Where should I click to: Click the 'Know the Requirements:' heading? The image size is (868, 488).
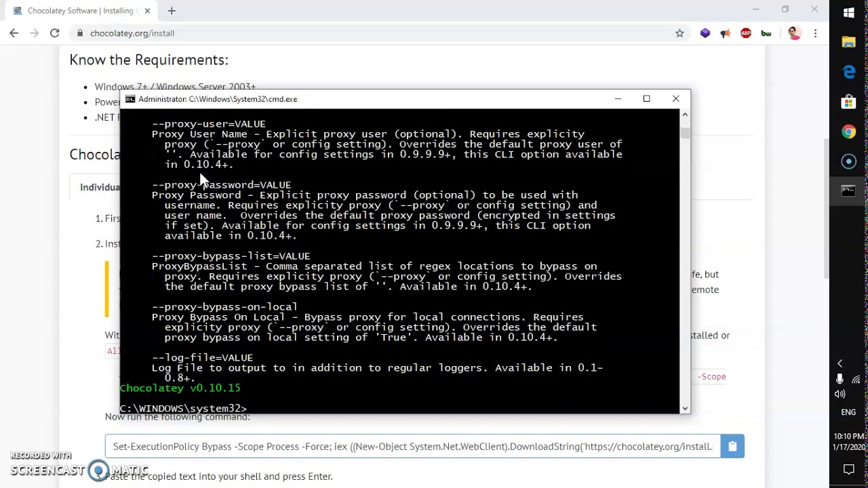click(x=149, y=60)
